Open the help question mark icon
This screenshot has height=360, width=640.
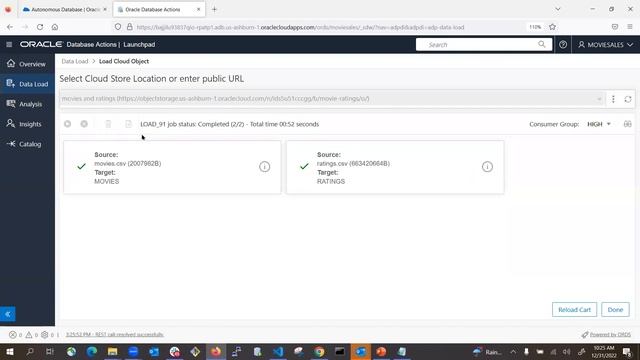563,44
